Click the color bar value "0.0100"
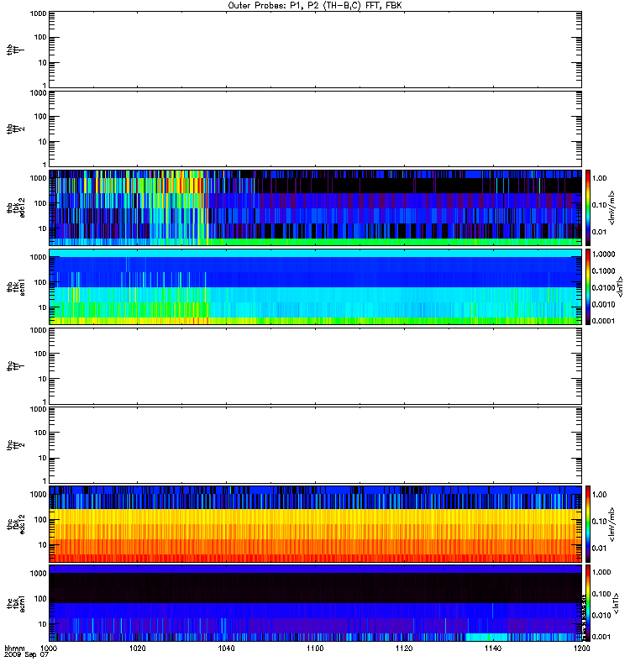 point(603,287)
